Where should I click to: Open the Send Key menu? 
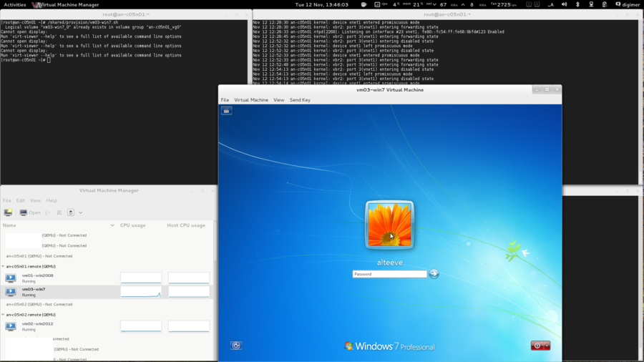(x=300, y=99)
